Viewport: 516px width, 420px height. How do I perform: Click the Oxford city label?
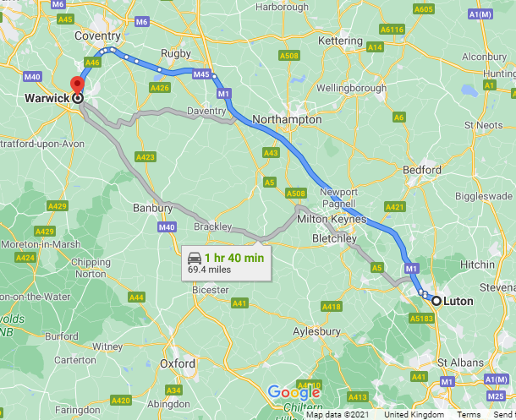click(178, 363)
